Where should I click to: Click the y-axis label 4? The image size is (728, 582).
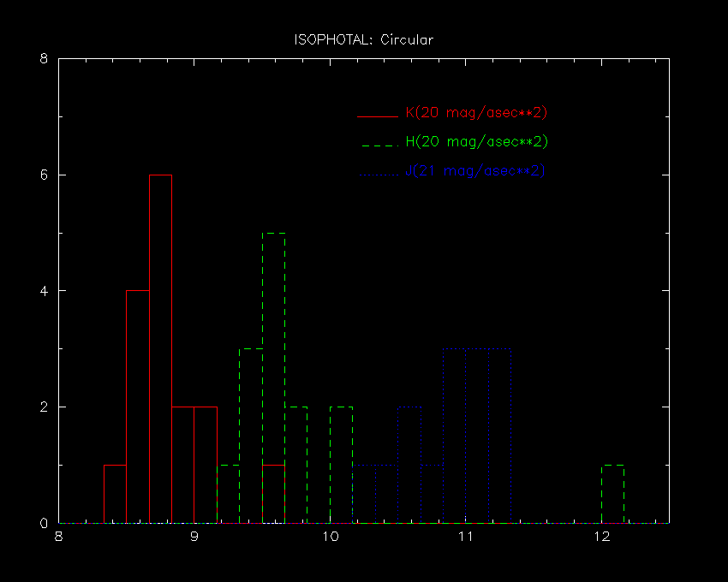(x=44, y=291)
